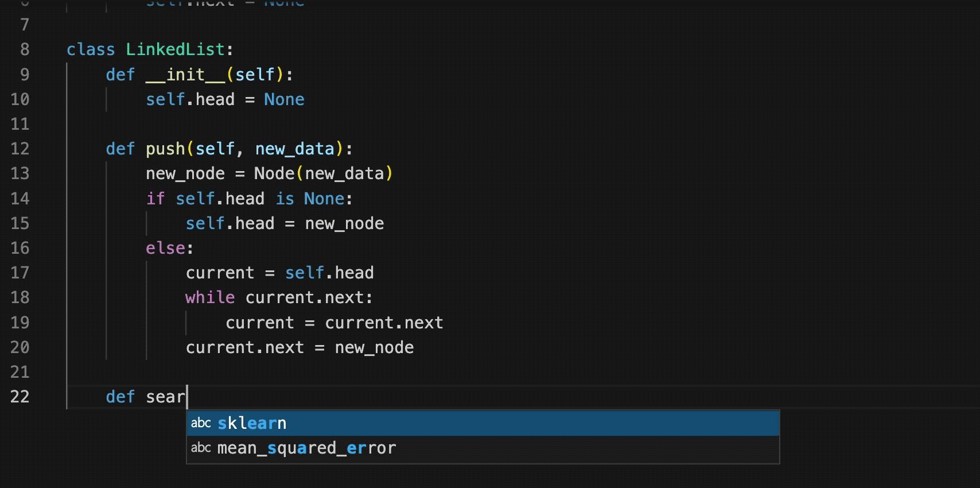Click the "push" method name
980x488 pixels.
[165, 149]
